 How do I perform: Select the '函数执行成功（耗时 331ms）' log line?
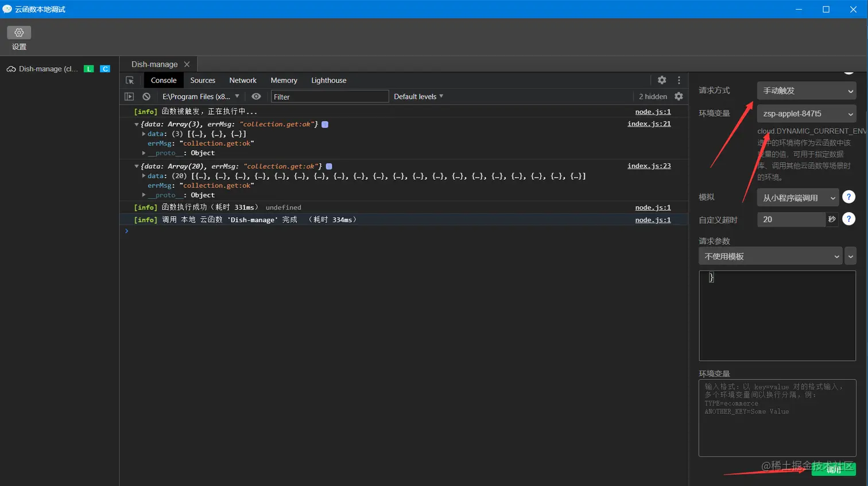[x=210, y=207]
